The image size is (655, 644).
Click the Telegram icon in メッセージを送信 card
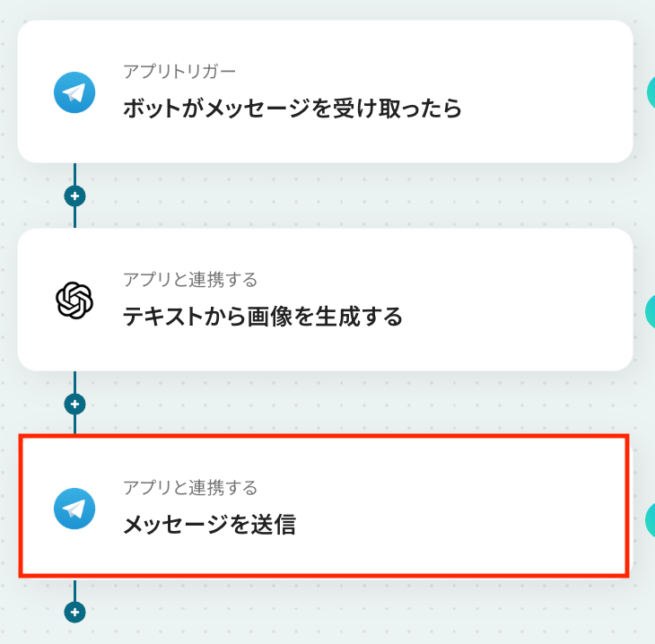tap(74, 508)
